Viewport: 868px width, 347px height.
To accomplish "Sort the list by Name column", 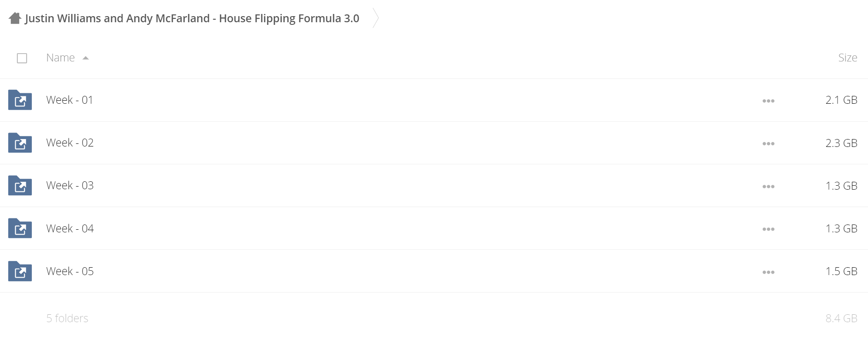I will point(61,58).
